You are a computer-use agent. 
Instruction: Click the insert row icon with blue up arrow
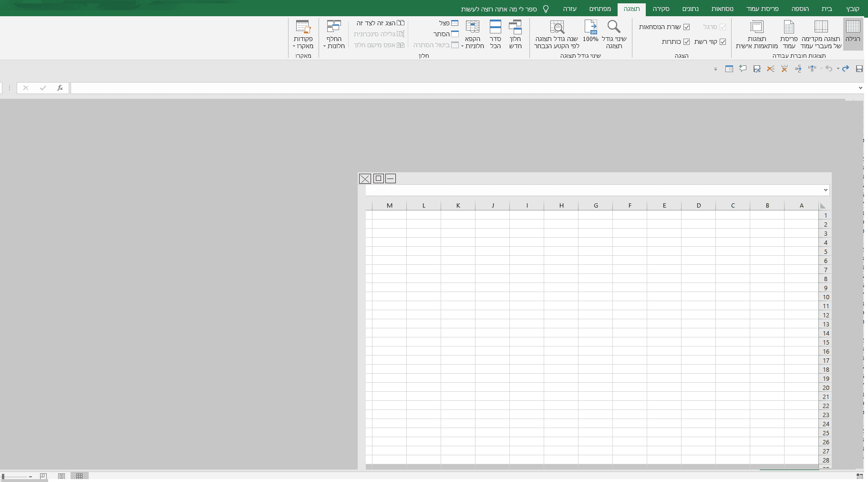click(812, 69)
